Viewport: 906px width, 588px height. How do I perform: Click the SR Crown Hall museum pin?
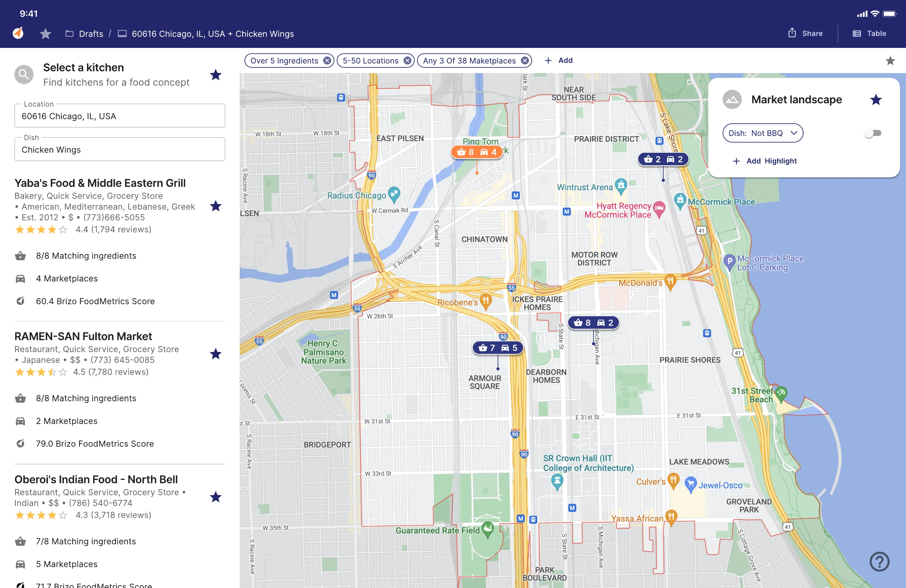tap(557, 481)
